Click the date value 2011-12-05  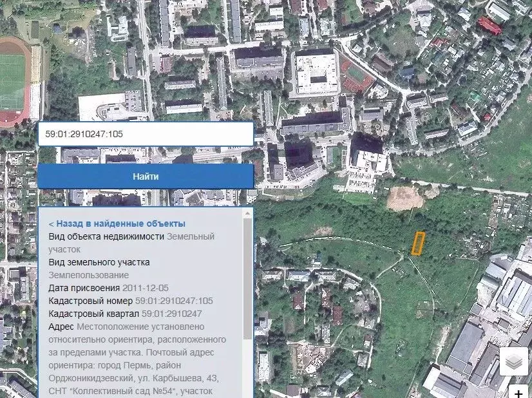(x=145, y=288)
